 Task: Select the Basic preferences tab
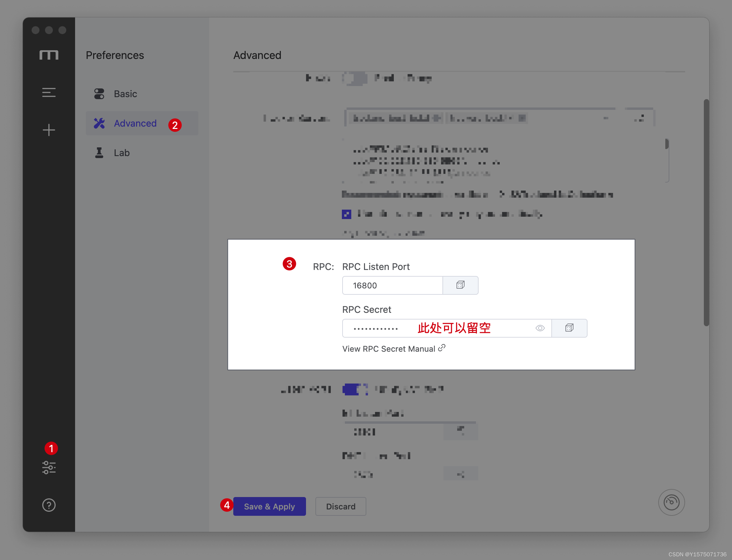(x=125, y=94)
